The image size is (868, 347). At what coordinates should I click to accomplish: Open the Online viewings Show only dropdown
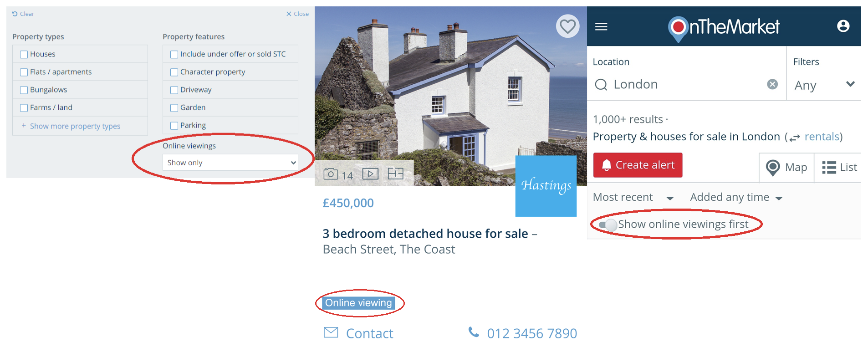[x=230, y=163]
